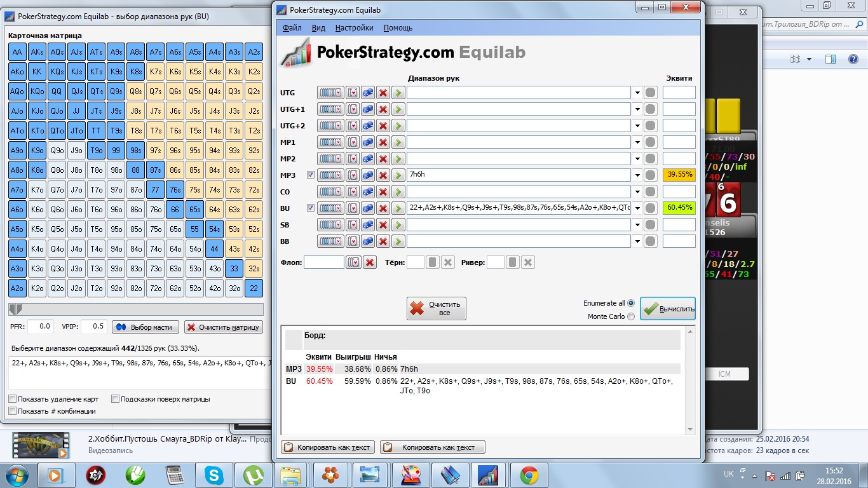
Task: Click the Очистить матрицу button
Action: [223, 327]
